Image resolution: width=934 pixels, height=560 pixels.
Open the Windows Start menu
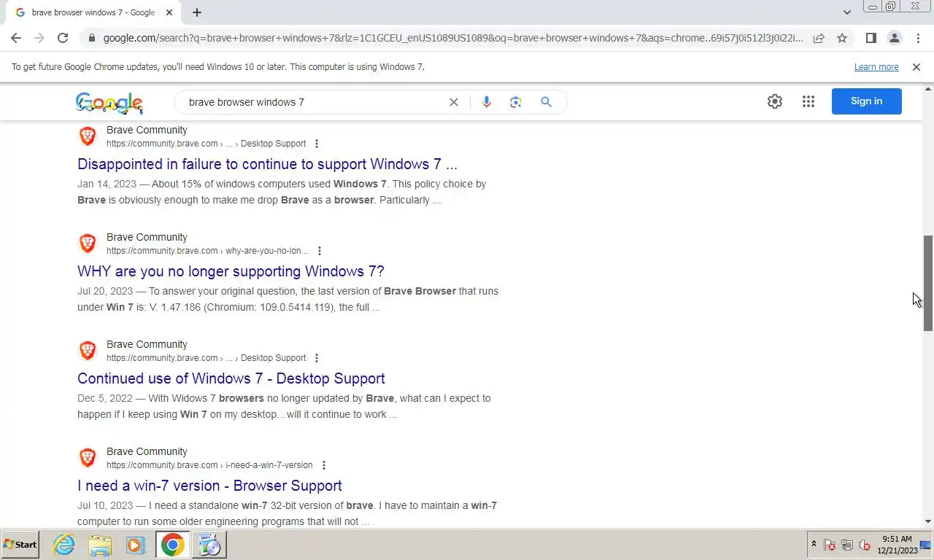20,545
